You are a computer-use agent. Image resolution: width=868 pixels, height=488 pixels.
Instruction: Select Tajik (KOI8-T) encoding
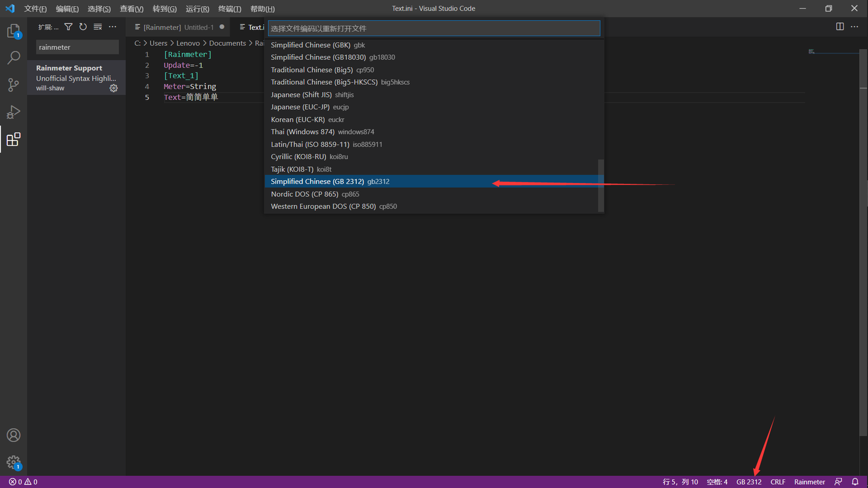pyautogui.click(x=434, y=169)
